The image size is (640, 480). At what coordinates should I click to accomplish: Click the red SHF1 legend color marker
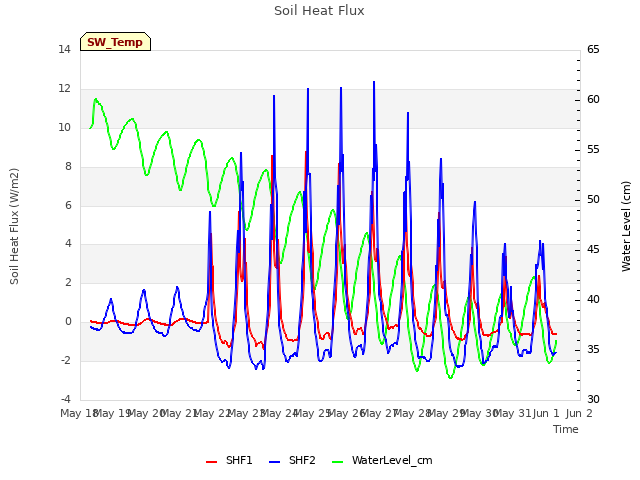click(x=211, y=462)
